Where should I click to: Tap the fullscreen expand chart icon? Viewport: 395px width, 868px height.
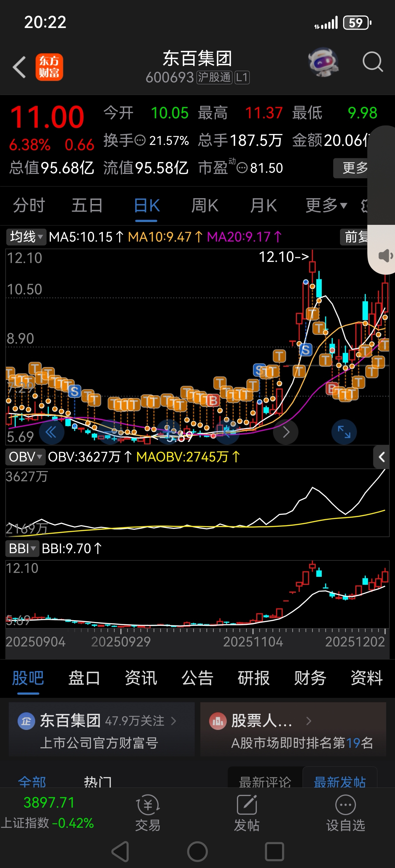pyautogui.click(x=344, y=432)
